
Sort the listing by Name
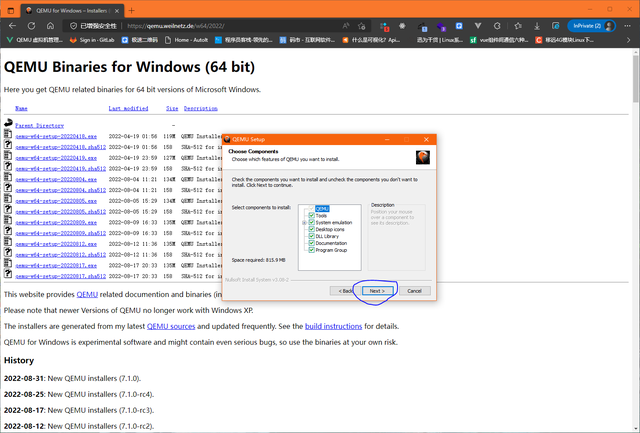click(21, 108)
